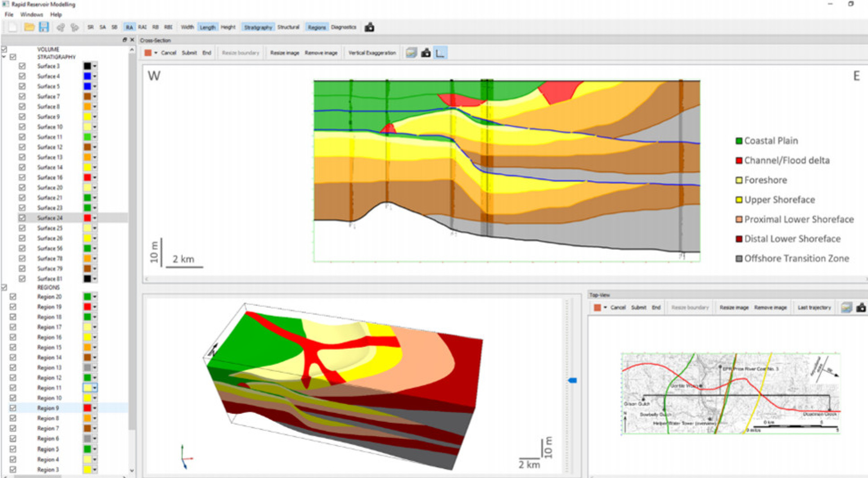Screen dimensions: 868x478
Task: Open a file with the folder icon
Action: 29,27
